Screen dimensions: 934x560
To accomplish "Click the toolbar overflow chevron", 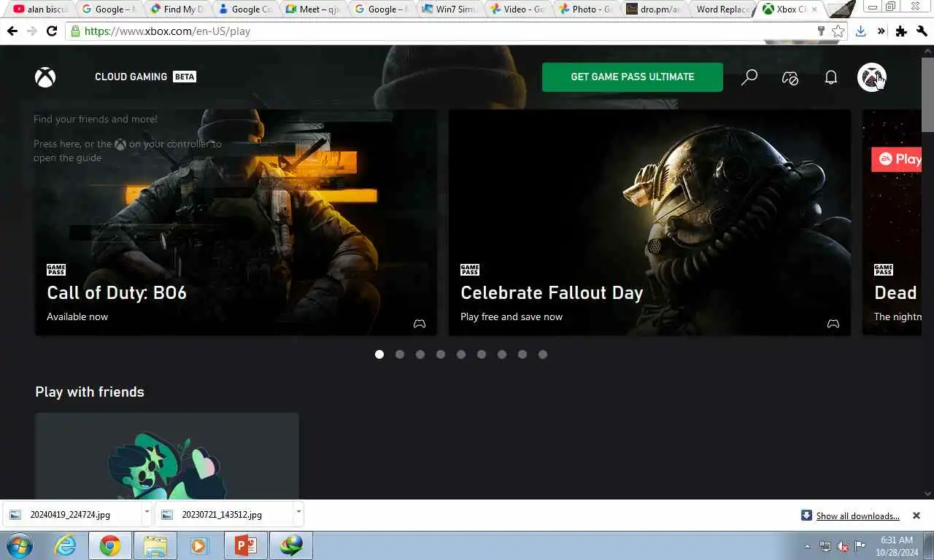I will click(881, 31).
